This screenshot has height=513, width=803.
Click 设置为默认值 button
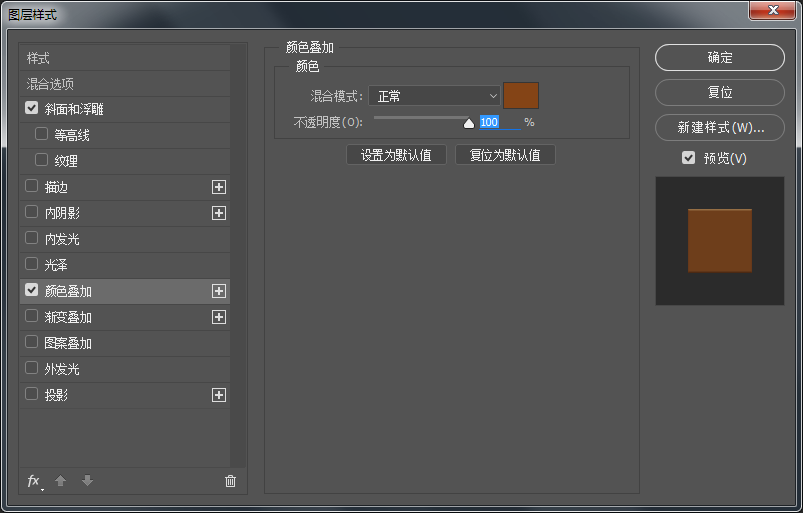click(x=396, y=155)
